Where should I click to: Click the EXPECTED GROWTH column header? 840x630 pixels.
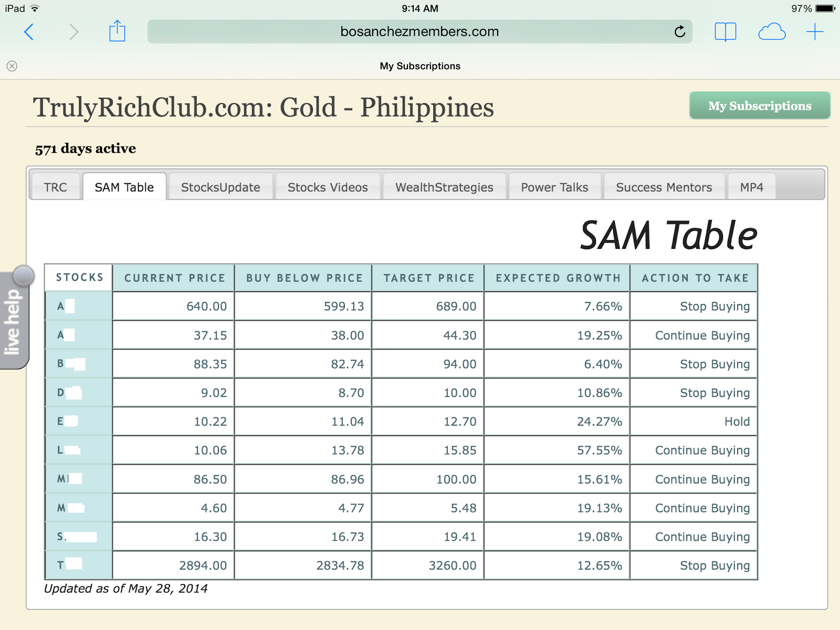click(558, 278)
